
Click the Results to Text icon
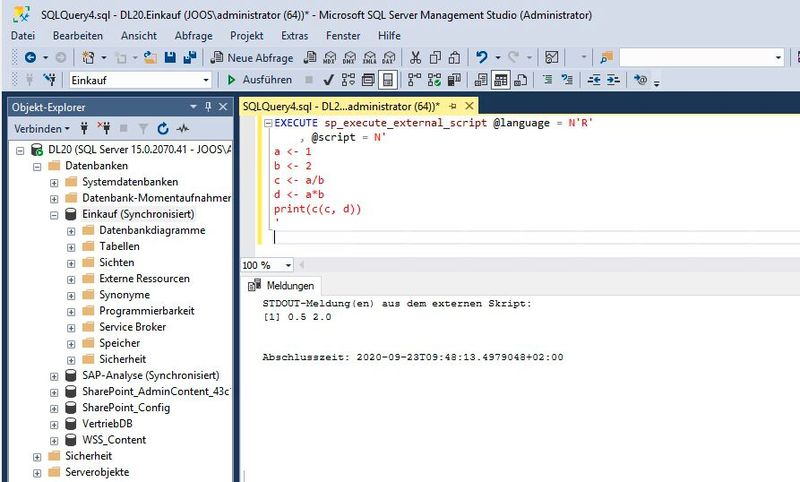tap(481, 80)
